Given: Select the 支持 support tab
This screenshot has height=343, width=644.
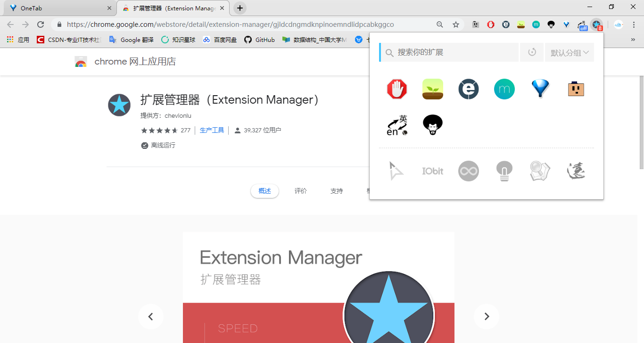Looking at the screenshot, I should tap(337, 191).
